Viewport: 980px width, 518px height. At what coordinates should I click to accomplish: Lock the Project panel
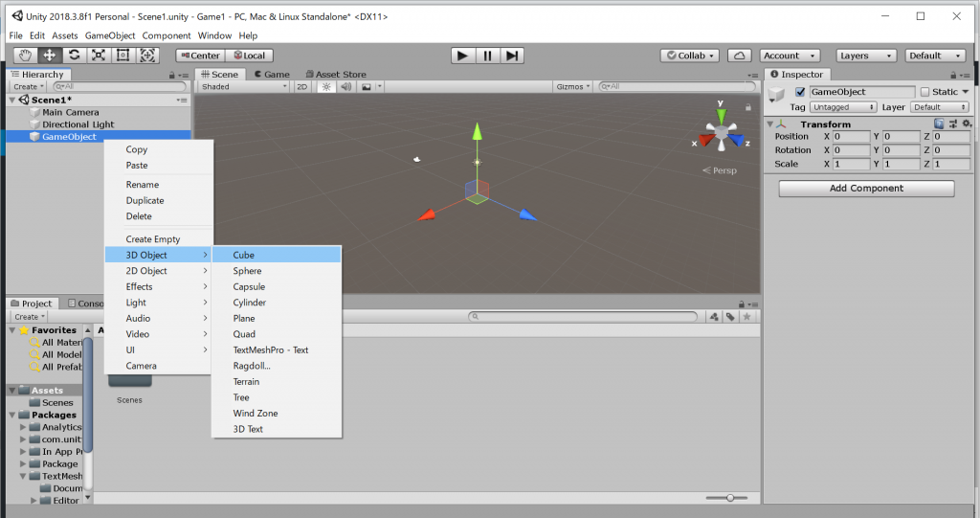[742, 304]
